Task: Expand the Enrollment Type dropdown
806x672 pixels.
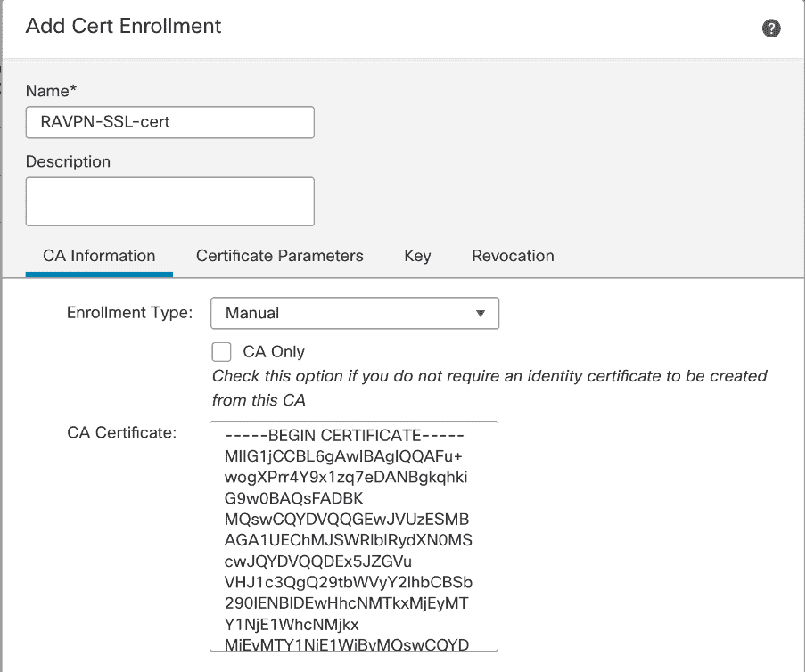Action: (x=355, y=313)
